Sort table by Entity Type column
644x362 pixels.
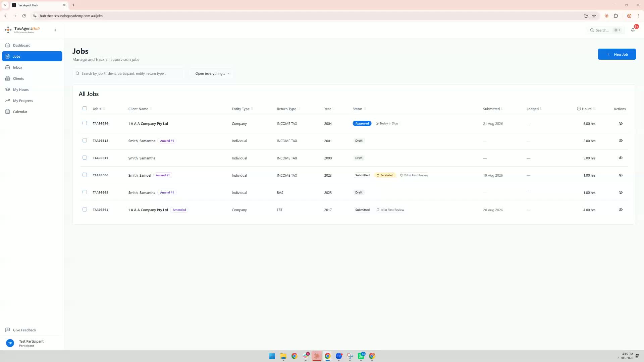[x=242, y=109]
